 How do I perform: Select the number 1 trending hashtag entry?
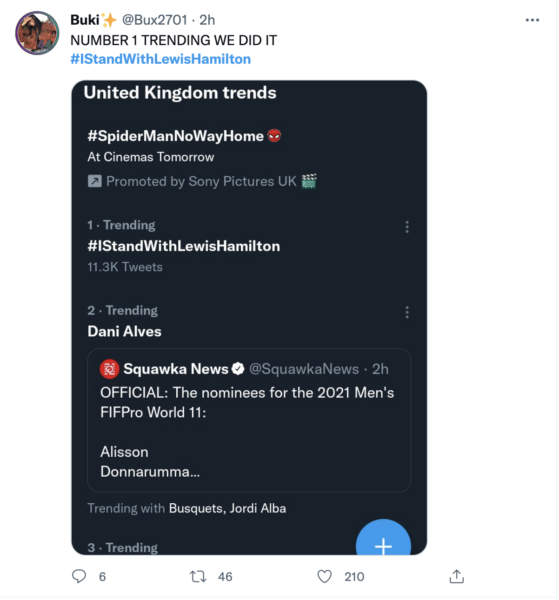click(x=184, y=246)
